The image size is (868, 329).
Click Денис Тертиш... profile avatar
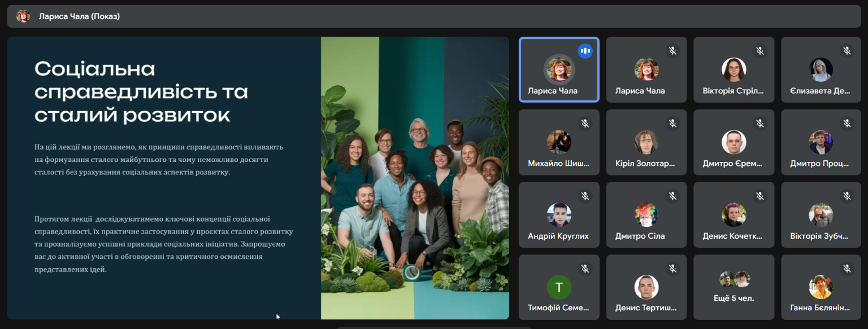click(x=646, y=287)
